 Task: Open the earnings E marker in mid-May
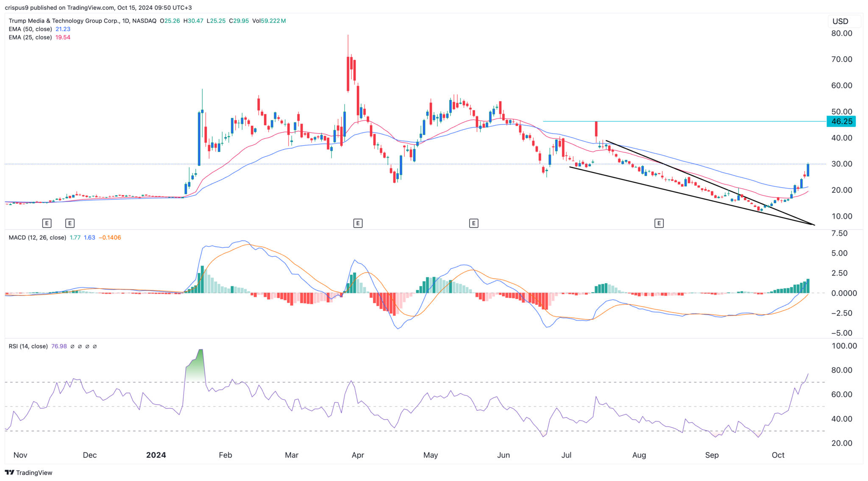(x=473, y=223)
